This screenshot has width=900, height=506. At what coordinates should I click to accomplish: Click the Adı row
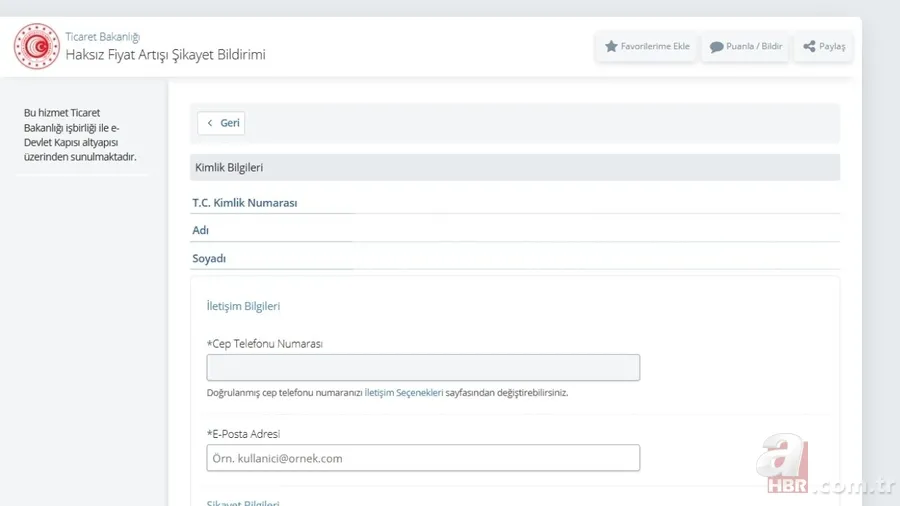pos(201,230)
